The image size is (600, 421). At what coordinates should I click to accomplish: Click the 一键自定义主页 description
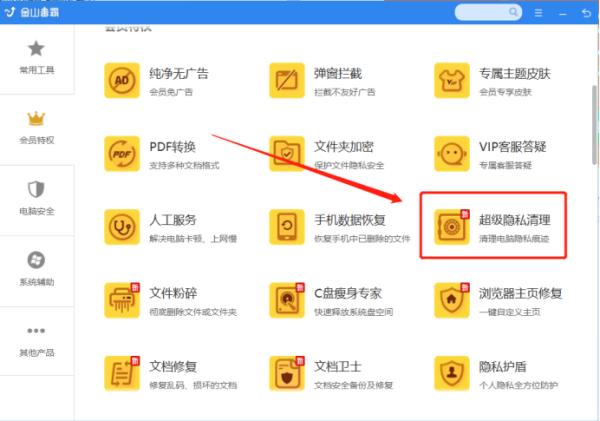(510, 312)
